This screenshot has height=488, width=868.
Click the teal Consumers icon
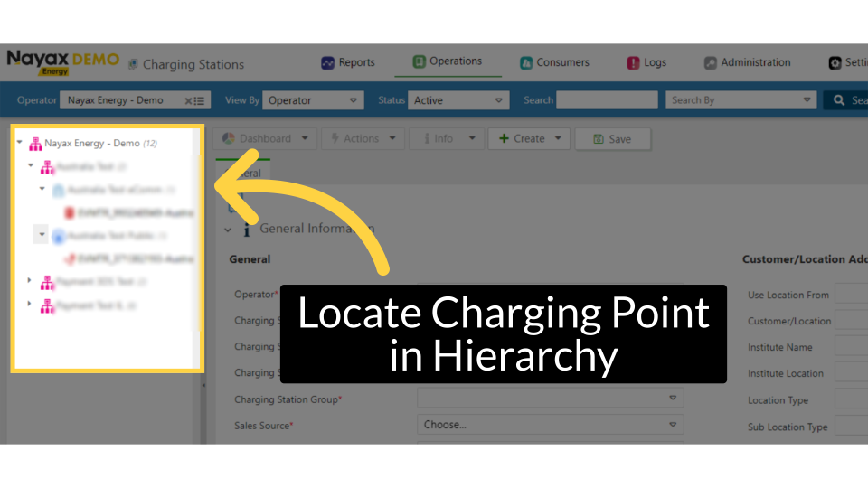click(526, 63)
